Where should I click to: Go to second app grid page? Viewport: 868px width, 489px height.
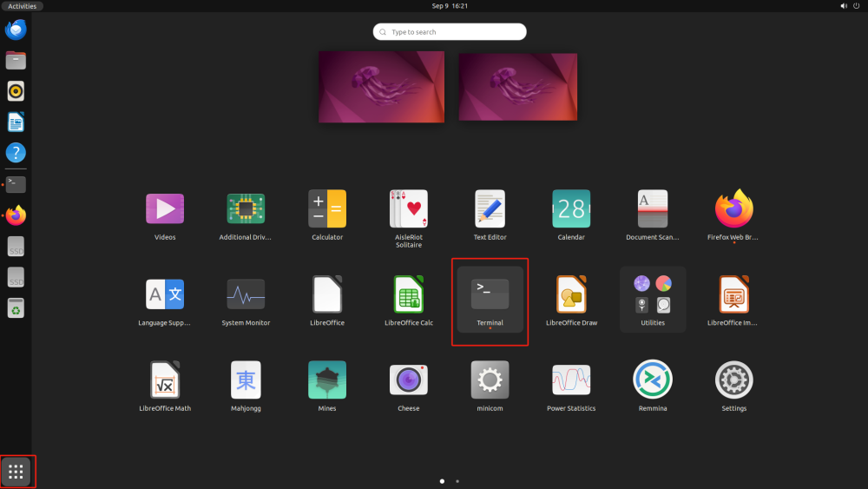[457, 480]
